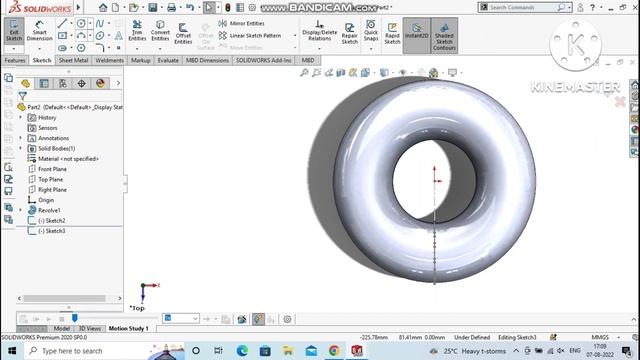Select Sensors in the feature tree
Image resolution: width=640 pixels, height=360 pixels.
47,128
